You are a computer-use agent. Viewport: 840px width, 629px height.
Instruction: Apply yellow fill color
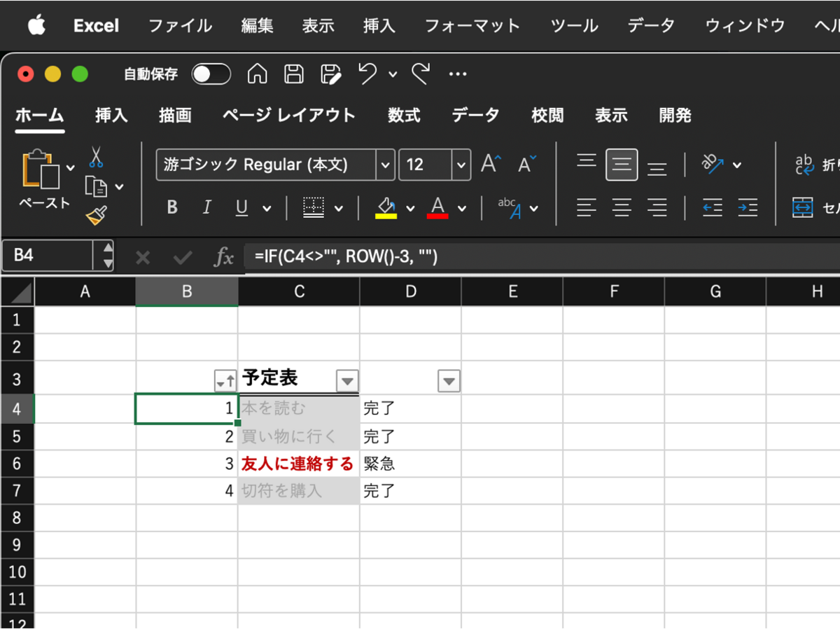[386, 207]
